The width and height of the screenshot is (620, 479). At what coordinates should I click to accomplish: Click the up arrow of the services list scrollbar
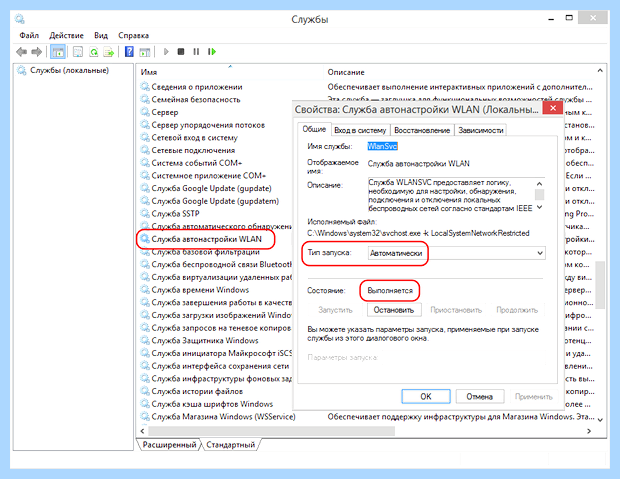coord(600,70)
